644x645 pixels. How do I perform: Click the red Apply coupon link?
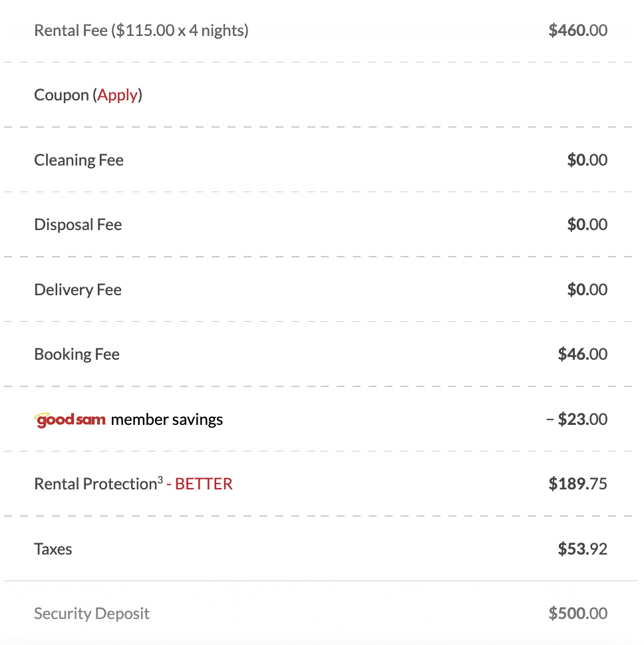tap(117, 96)
